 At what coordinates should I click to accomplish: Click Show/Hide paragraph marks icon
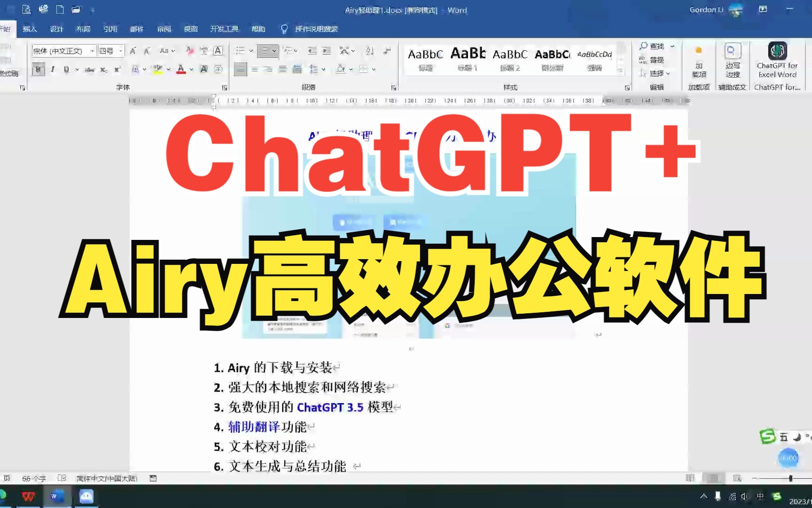(387, 51)
